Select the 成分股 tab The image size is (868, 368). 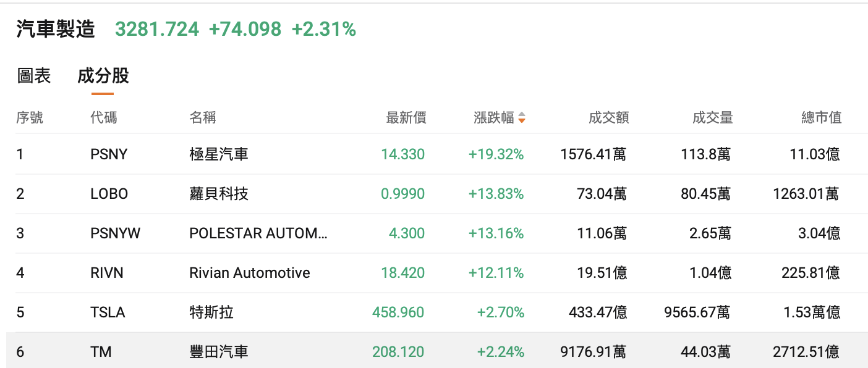[x=103, y=76]
